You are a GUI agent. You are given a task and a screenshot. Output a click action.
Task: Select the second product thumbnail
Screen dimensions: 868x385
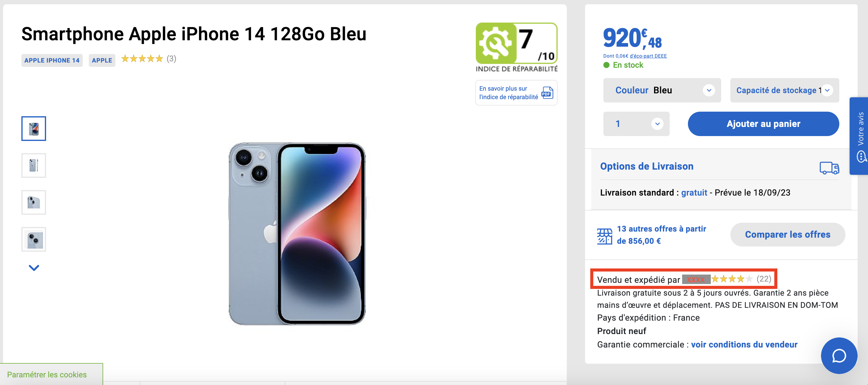click(x=34, y=165)
